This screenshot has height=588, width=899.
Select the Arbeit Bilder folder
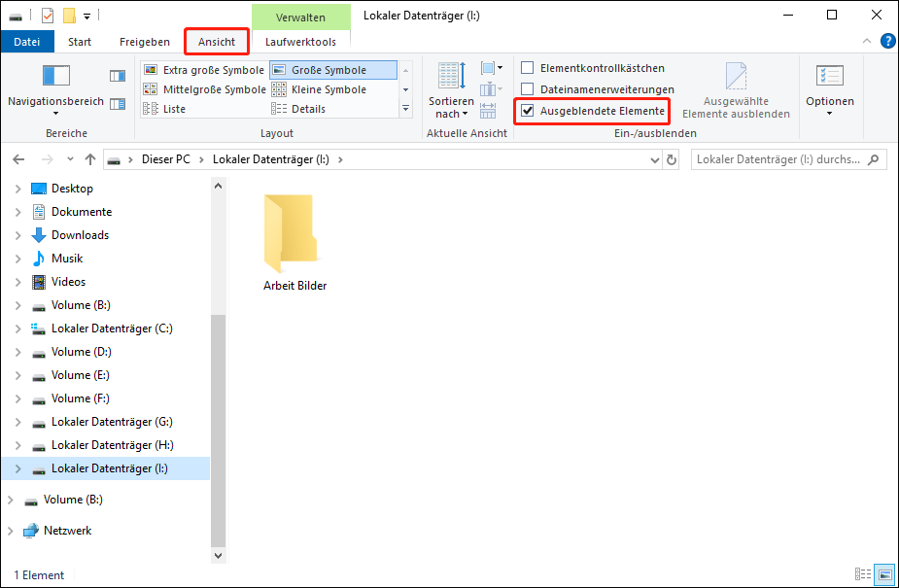294,243
